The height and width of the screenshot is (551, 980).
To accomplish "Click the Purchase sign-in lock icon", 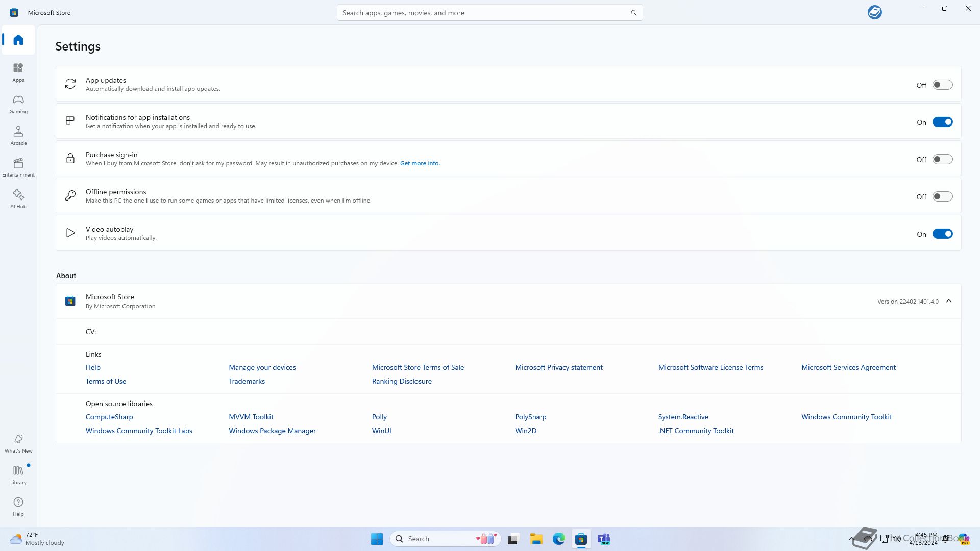I will tap(70, 158).
